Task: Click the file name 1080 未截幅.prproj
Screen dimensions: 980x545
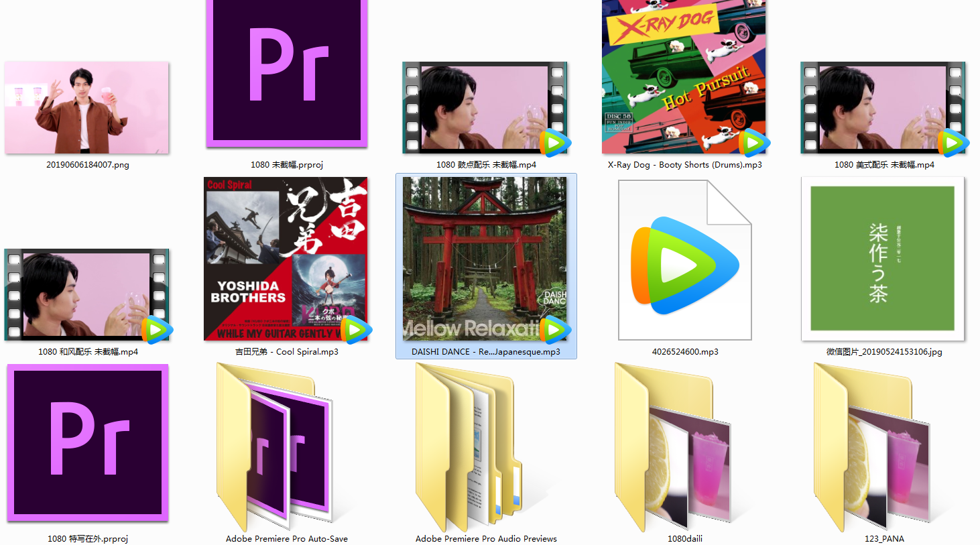Action: click(x=287, y=165)
